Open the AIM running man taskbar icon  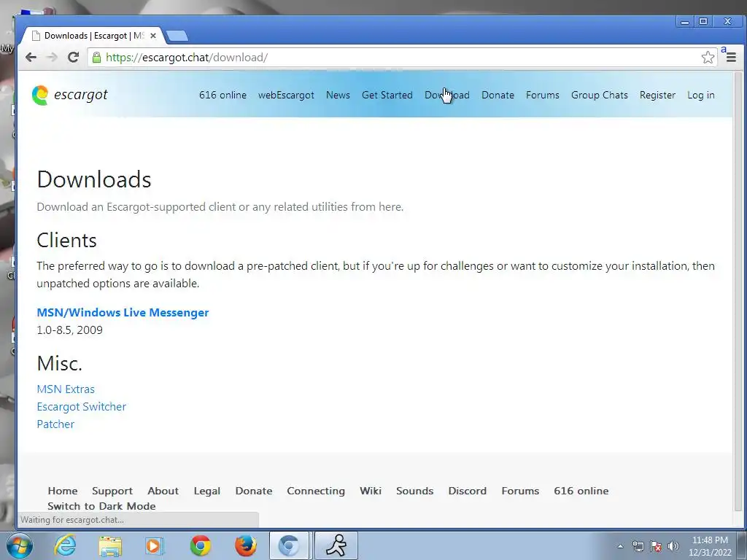[336, 545]
